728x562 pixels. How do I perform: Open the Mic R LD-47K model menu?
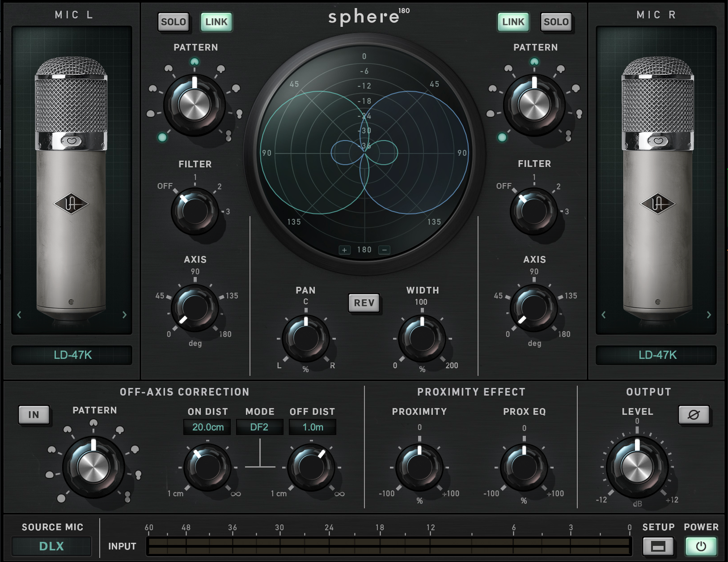[x=656, y=355]
